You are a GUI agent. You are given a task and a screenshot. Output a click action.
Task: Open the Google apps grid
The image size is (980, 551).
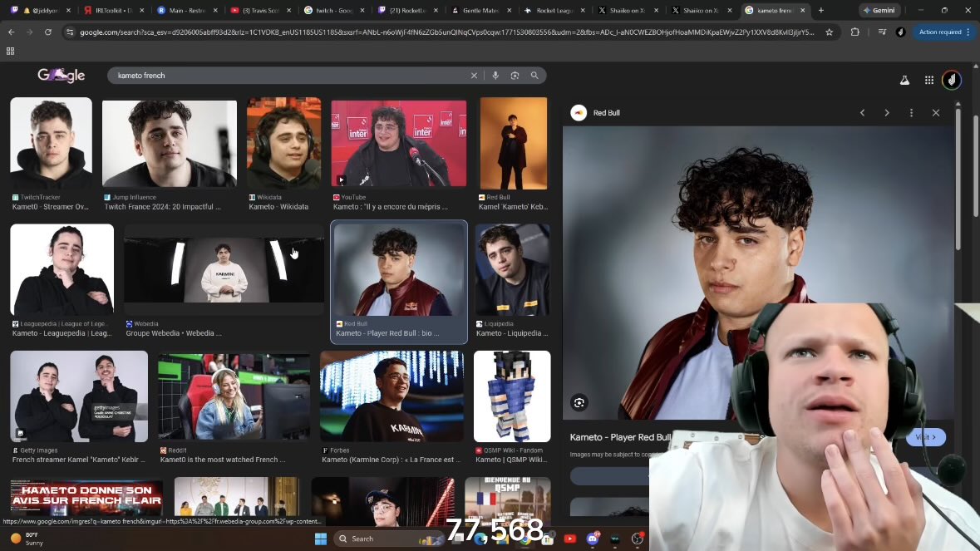pos(928,80)
